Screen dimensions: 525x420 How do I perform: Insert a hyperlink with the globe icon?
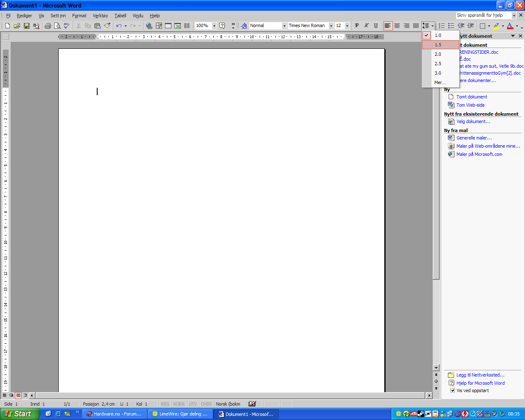[x=149, y=26]
